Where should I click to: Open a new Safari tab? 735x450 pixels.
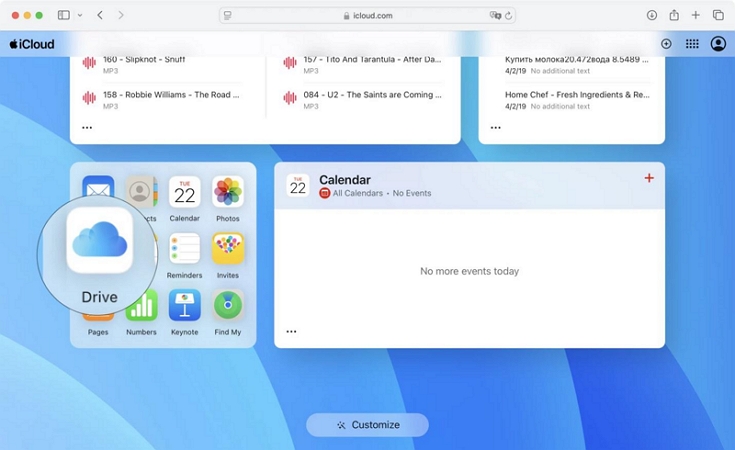click(696, 15)
